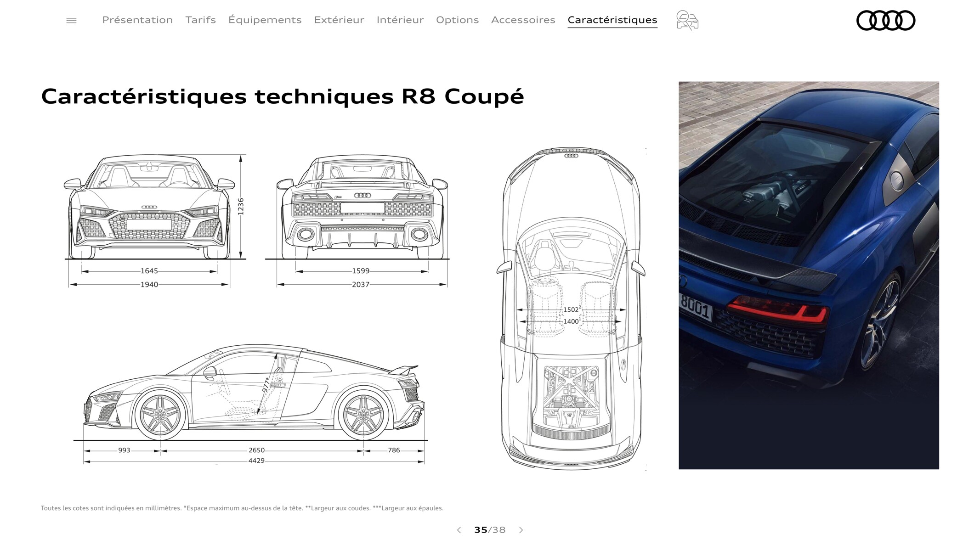Click the width value 1940
The height and width of the screenshot is (551, 980).
(149, 285)
